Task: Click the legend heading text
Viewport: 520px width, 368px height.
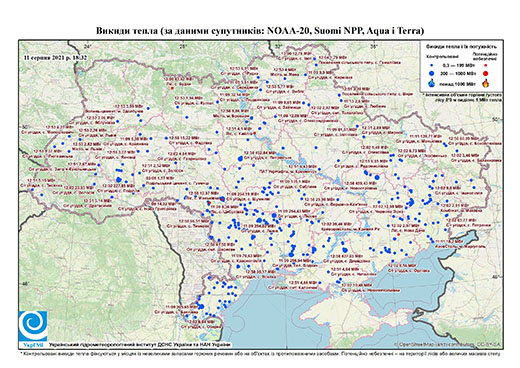Action: pyautogui.click(x=462, y=46)
